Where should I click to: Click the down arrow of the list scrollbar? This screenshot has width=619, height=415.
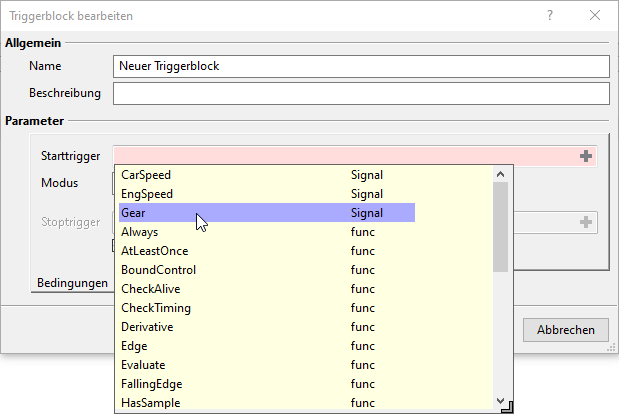point(501,401)
